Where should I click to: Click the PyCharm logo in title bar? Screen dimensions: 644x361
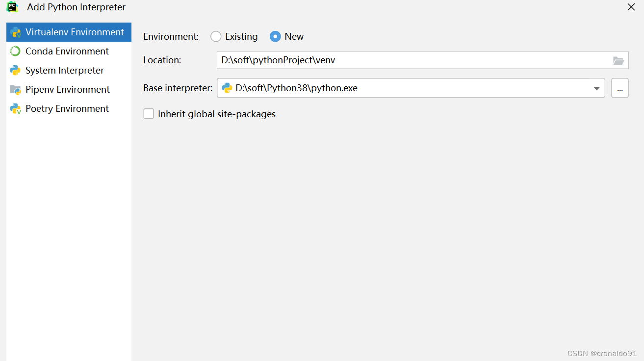(12, 7)
